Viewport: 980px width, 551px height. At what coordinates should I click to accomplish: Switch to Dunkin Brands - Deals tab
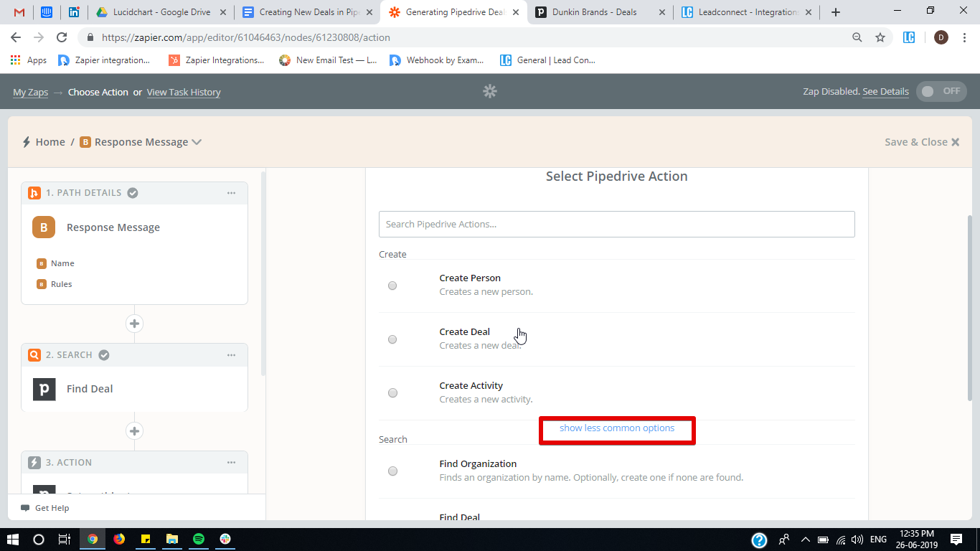coord(599,12)
